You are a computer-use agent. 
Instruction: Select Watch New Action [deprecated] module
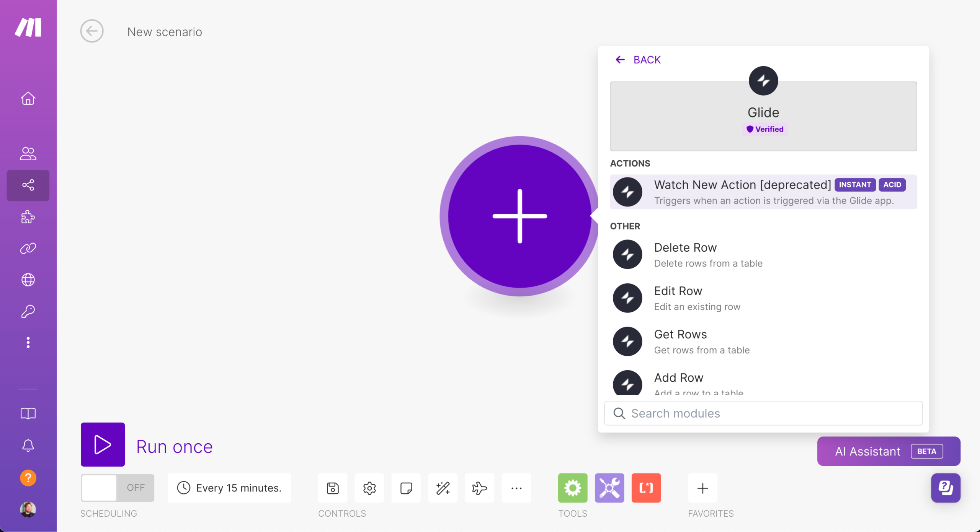[x=763, y=192]
